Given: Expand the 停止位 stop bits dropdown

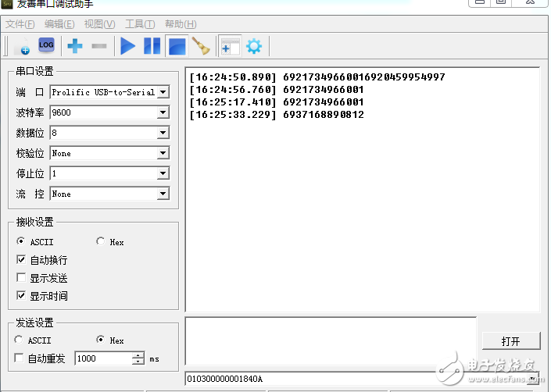Looking at the screenshot, I should pyautogui.click(x=163, y=173).
